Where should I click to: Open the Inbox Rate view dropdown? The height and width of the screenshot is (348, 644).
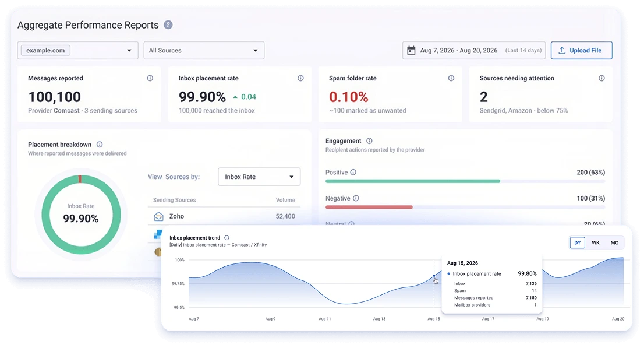click(x=259, y=177)
